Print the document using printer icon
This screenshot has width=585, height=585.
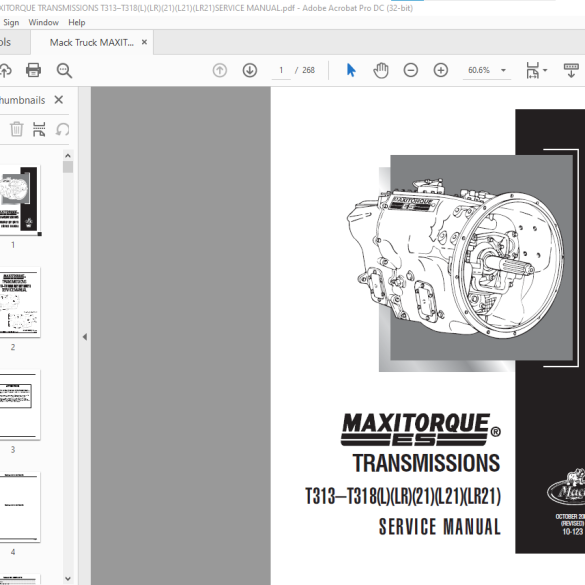34,70
